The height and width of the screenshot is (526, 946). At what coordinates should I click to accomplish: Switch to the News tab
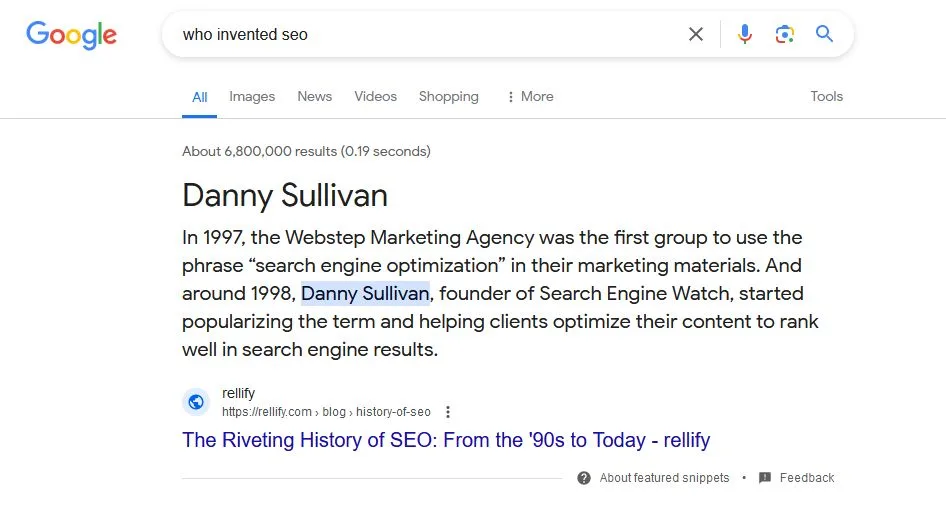click(314, 97)
